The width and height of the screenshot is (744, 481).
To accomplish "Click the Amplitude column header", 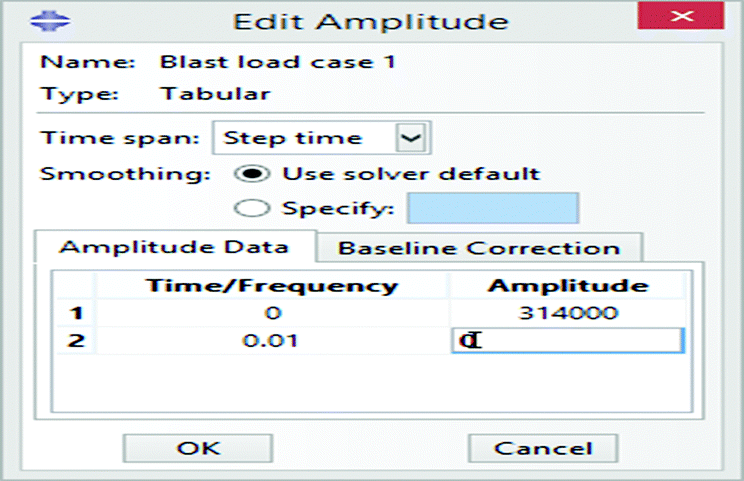I will tap(567, 286).
